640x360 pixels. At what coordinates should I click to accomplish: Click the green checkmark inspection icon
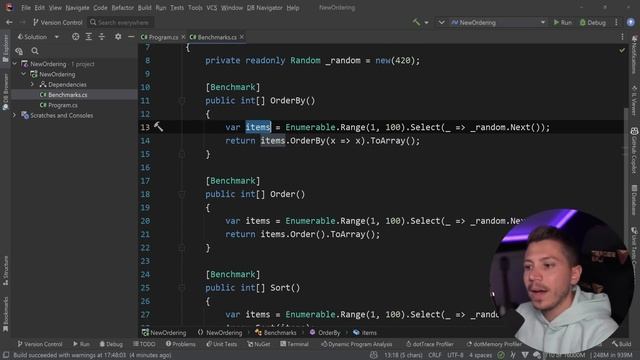tap(622, 50)
